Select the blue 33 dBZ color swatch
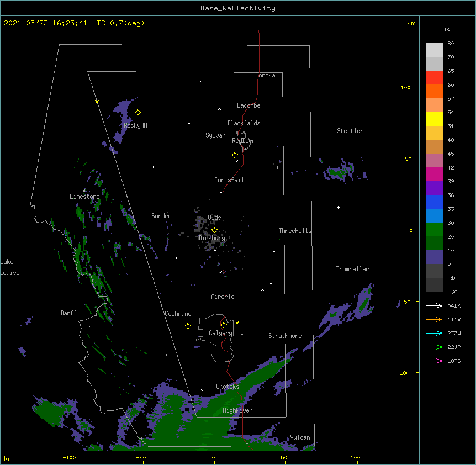Viewport: 476px width, 465px height. click(x=434, y=202)
